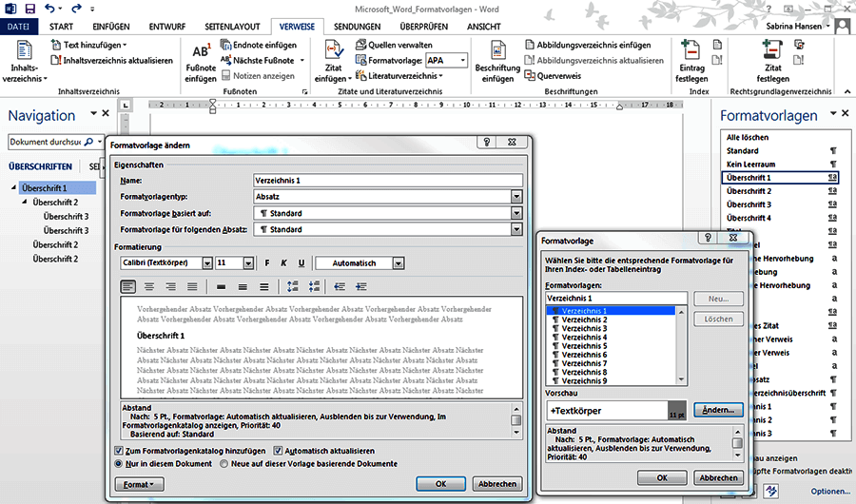856x504 pixels.
Task: Open Formatvorlagentyp dropdown
Action: [516, 197]
